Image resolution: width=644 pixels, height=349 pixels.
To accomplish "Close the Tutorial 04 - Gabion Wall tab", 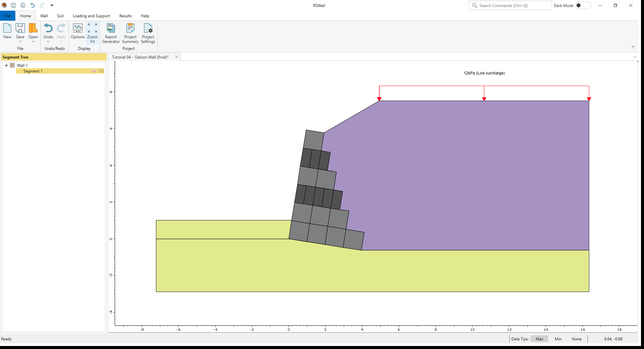I will click(177, 57).
